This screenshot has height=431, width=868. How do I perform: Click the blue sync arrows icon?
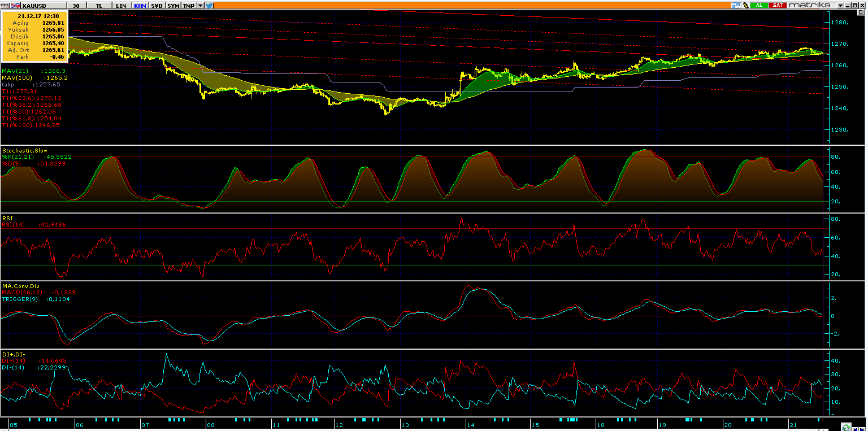tap(735, 5)
